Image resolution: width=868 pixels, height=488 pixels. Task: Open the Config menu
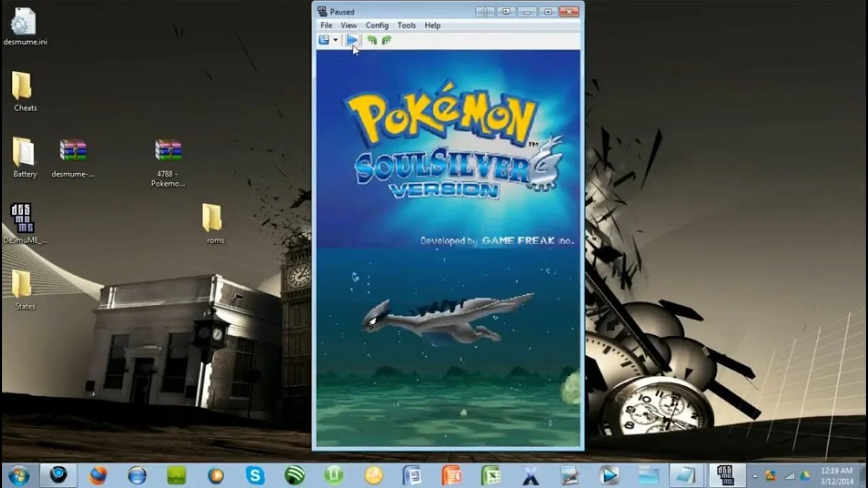(x=377, y=25)
